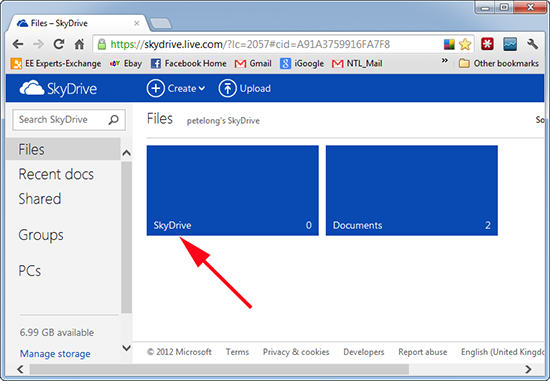The image size is (550, 381).
Task: Select Files in the left navigation
Action: [x=63, y=149]
